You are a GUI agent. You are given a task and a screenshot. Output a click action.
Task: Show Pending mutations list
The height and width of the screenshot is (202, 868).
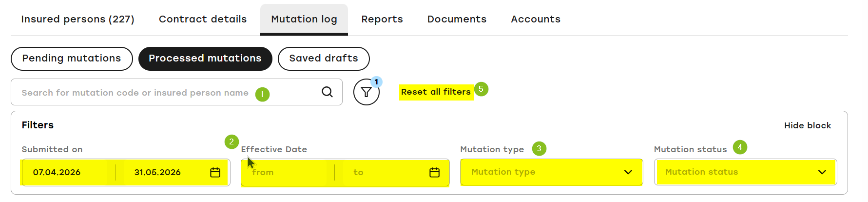pyautogui.click(x=72, y=59)
